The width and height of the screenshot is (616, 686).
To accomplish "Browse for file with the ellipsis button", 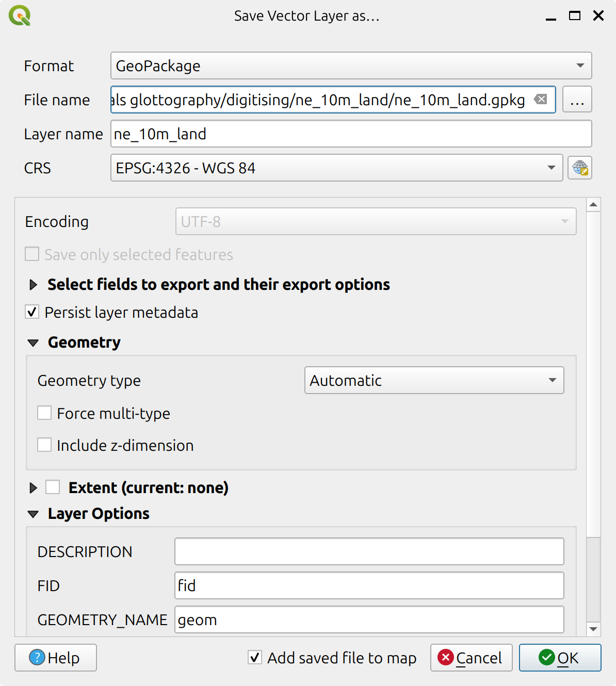I will coord(577,100).
